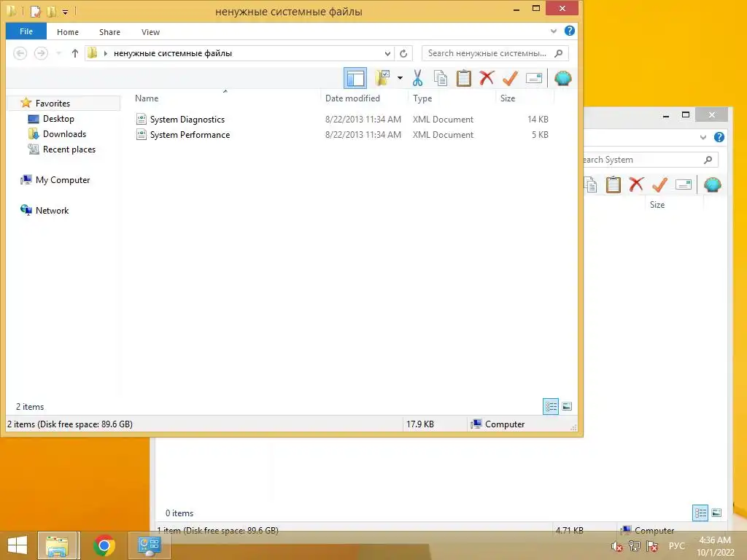Screen dimensions: 747x560
Task: Click the red X Delete icon in the front window
Action: (x=487, y=78)
